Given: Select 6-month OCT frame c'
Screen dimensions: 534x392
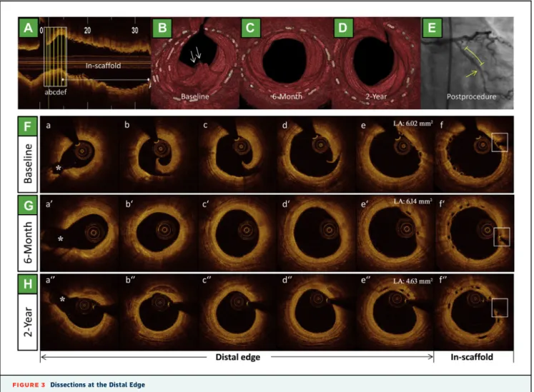Looking at the screenshot, I should point(237,233).
